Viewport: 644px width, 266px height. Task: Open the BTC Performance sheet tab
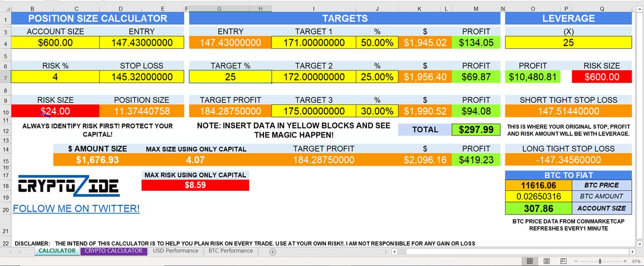[x=230, y=251]
